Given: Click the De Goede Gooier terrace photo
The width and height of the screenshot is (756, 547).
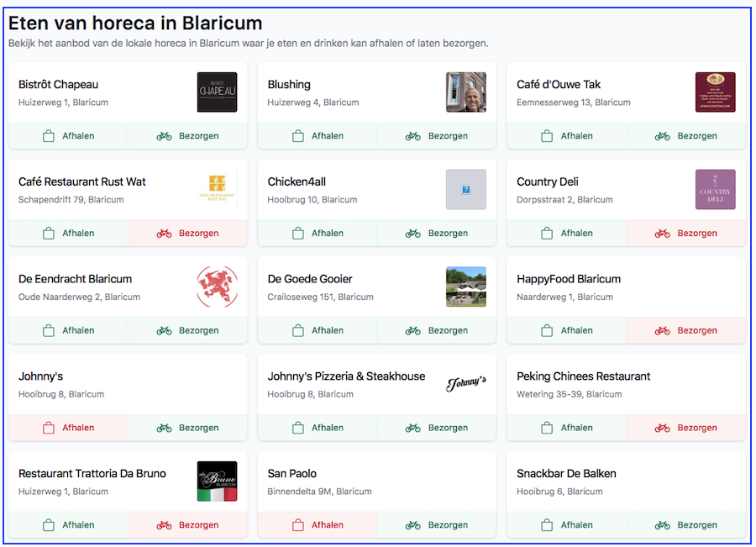Looking at the screenshot, I should [x=465, y=287].
